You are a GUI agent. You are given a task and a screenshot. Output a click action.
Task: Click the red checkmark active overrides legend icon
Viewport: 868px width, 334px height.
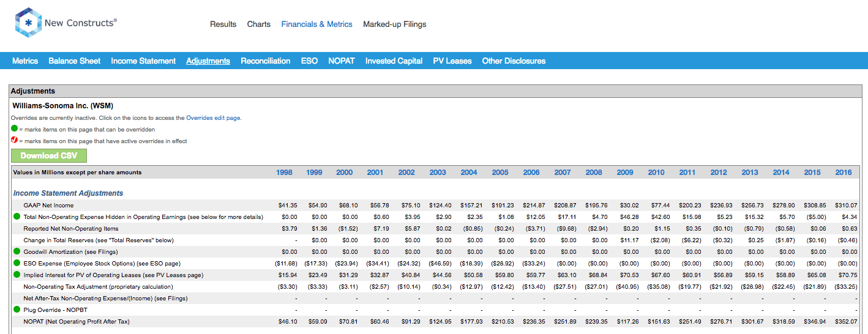point(15,140)
